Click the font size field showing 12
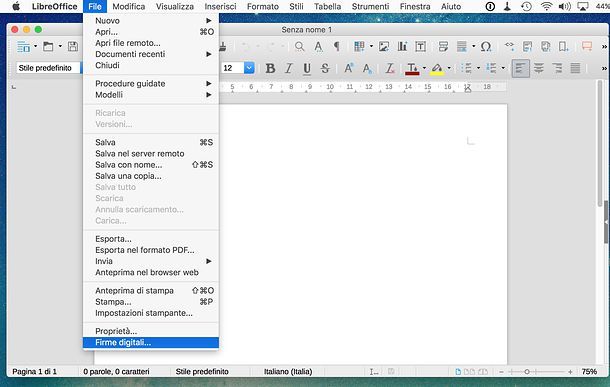This screenshot has height=387, width=610. click(232, 68)
